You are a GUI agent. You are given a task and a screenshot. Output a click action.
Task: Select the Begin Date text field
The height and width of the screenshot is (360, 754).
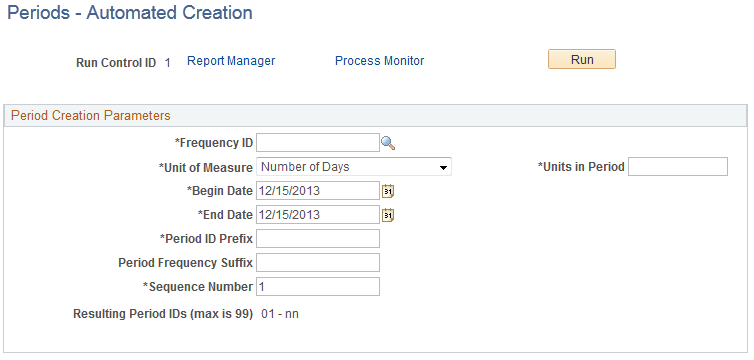click(x=318, y=191)
